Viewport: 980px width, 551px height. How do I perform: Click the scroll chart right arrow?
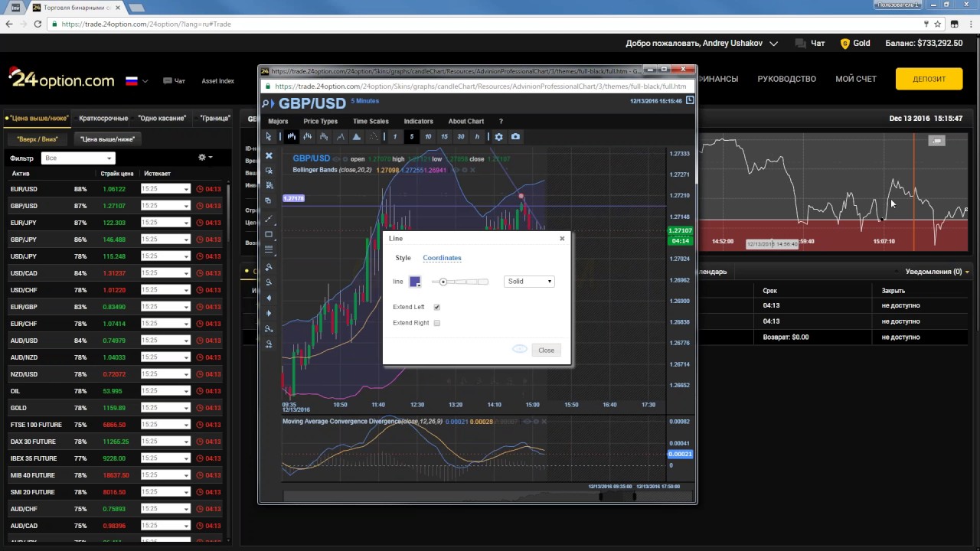(x=269, y=313)
